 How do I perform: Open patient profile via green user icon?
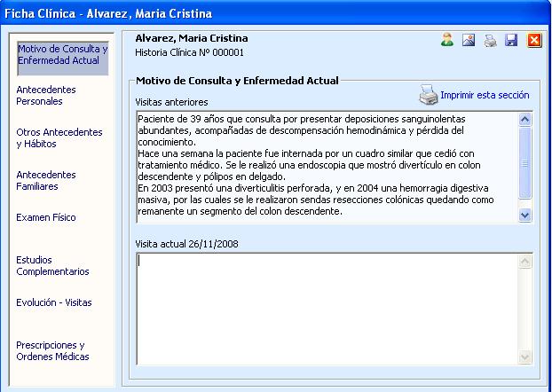(x=447, y=40)
